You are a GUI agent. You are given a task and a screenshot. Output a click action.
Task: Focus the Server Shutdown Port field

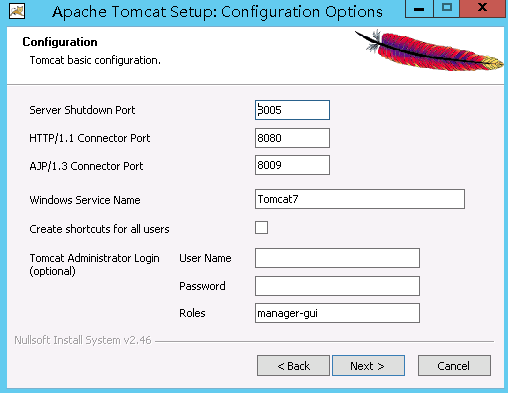[x=292, y=110]
